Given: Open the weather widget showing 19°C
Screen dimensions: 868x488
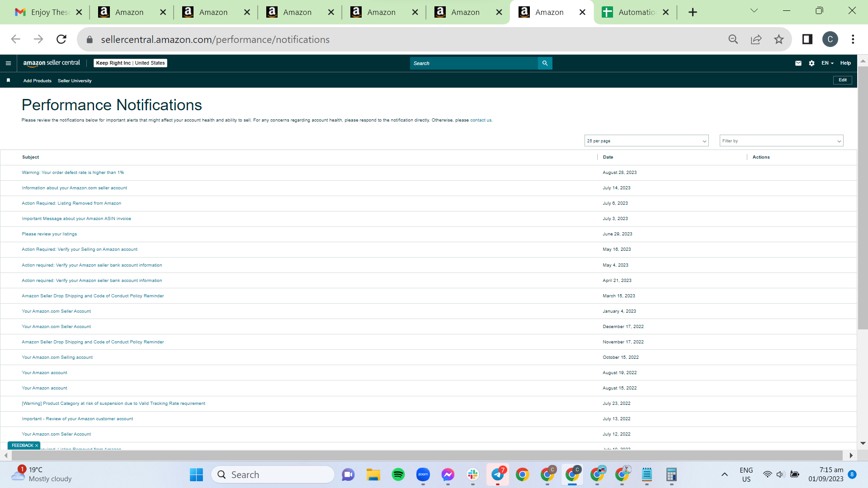Looking at the screenshot, I should (x=42, y=474).
